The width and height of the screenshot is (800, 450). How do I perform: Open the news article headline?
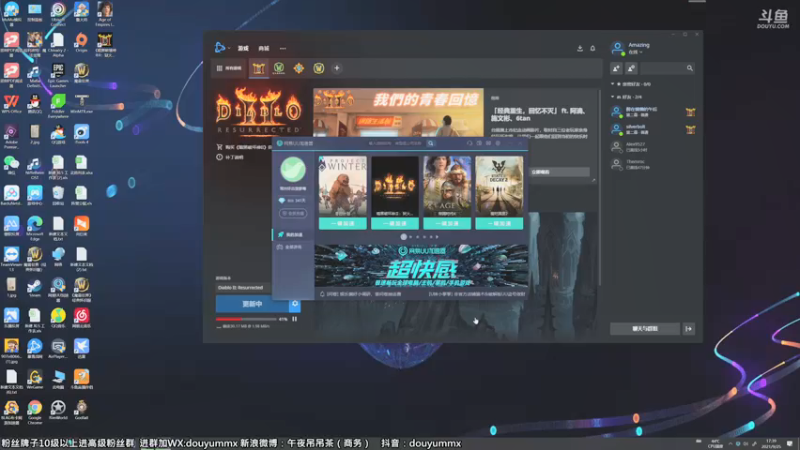click(538, 114)
